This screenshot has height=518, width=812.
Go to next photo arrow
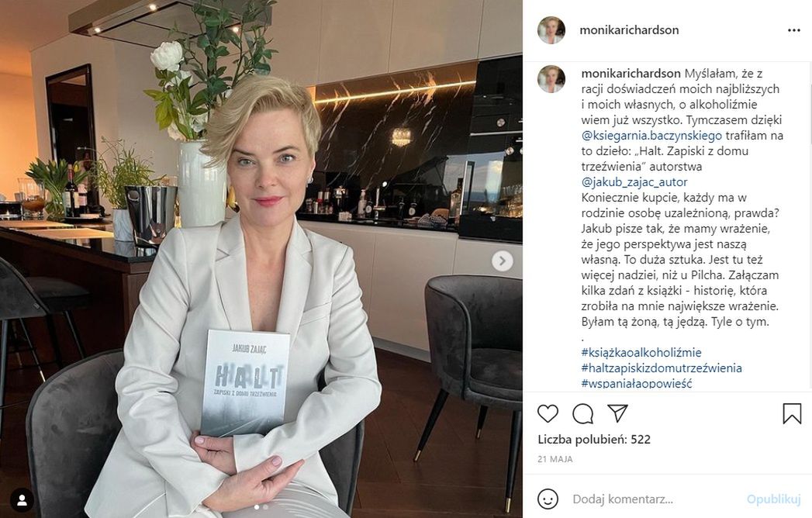click(503, 261)
